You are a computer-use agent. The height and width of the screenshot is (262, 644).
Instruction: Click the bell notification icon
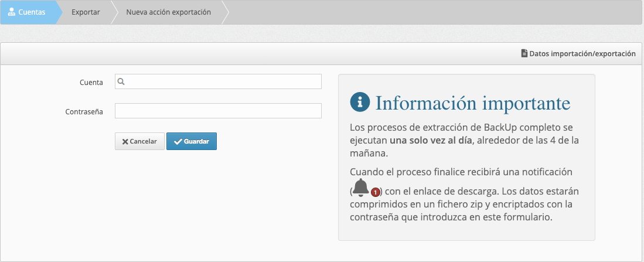(x=361, y=188)
